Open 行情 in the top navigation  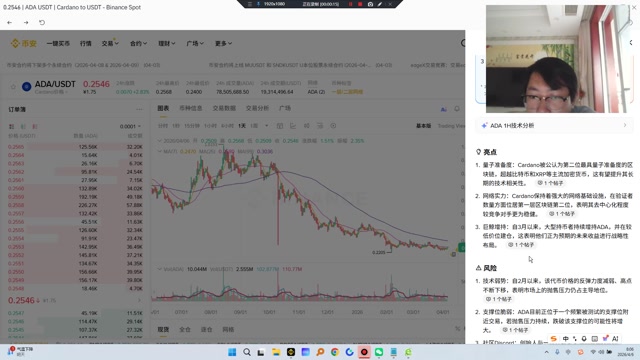[86, 43]
